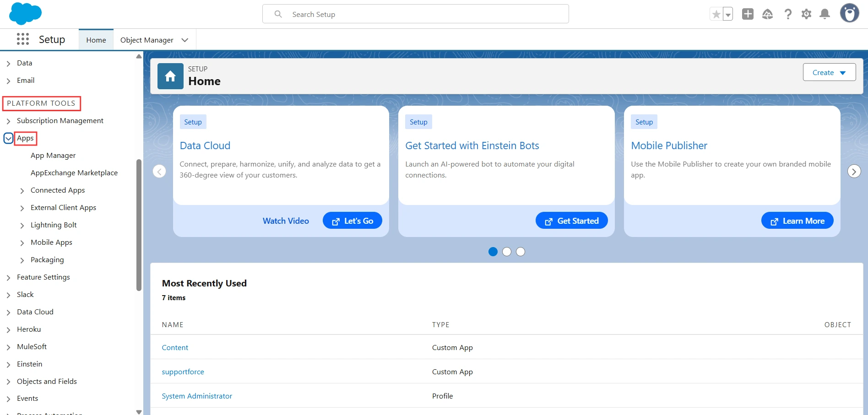Open the supportforce custom app link
Screen dimensions: 868x415
pyautogui.click(x=183, y=372)
